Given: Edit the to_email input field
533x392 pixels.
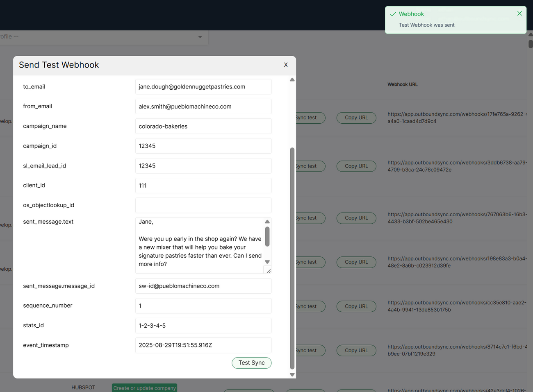Looking at the screenshot, I should [203, 86].
